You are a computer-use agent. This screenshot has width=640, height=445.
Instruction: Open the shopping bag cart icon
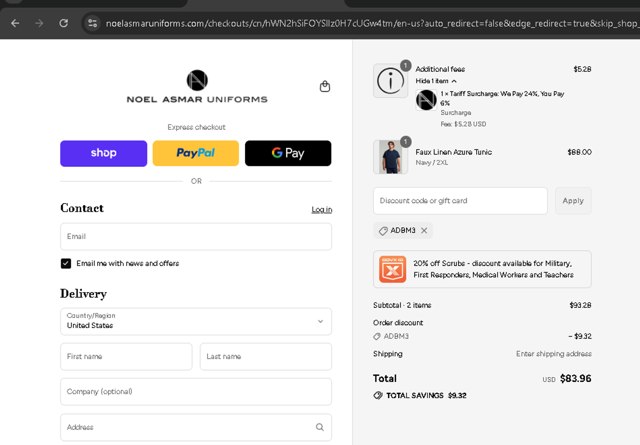click(325, 86)
